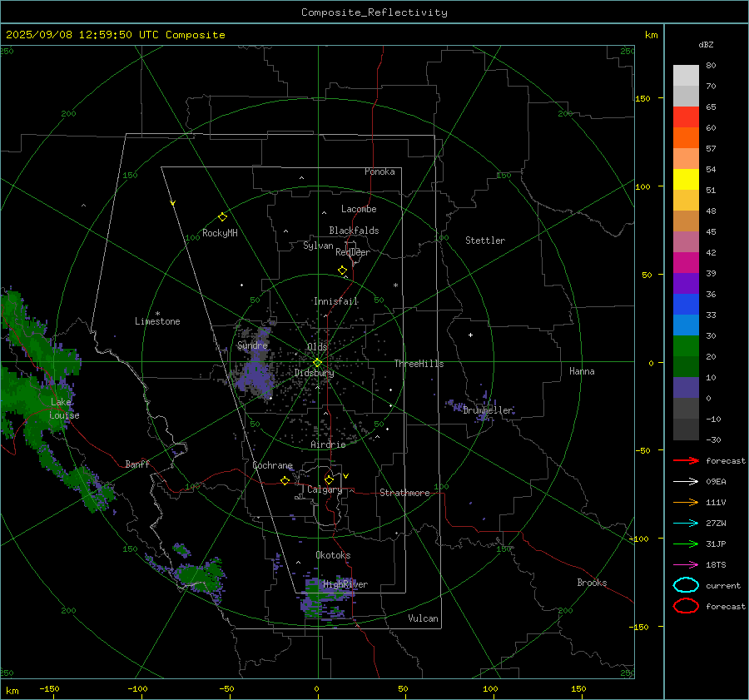Click the HighRiver city label
749x700 pixels.
coord(345,584)
